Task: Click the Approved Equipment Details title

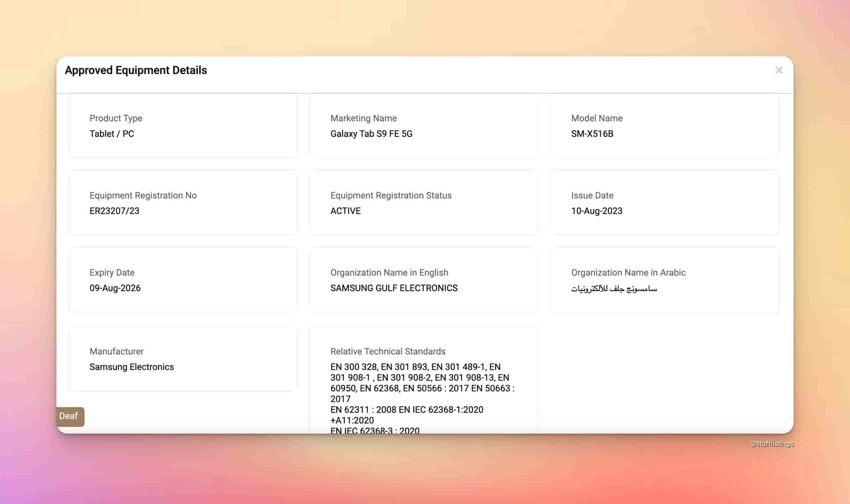Action: tap(135, 70)
